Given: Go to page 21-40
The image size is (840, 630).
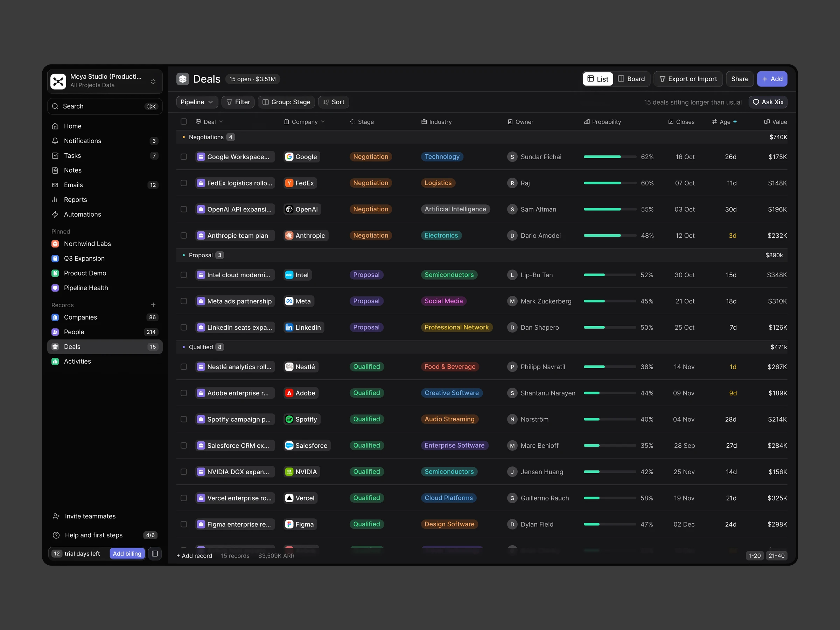Looking at the screenshot, I should click(776, 555).
